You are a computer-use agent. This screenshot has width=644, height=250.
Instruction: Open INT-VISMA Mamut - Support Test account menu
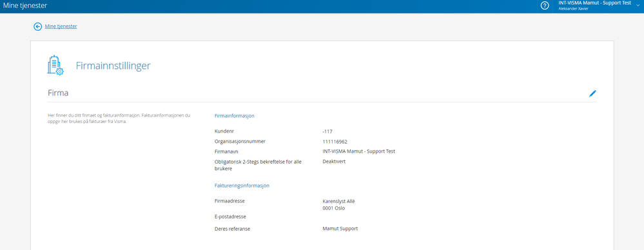click(x=594, y=3)
